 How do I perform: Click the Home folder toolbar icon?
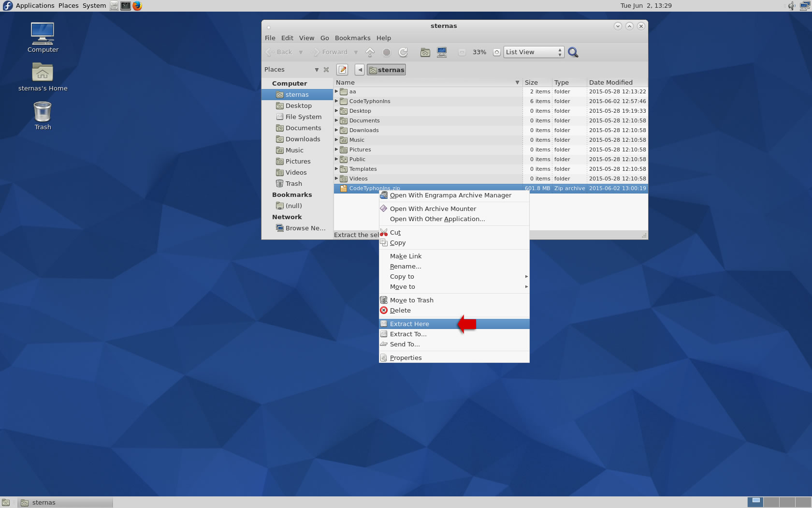click(x=425, y=52)
